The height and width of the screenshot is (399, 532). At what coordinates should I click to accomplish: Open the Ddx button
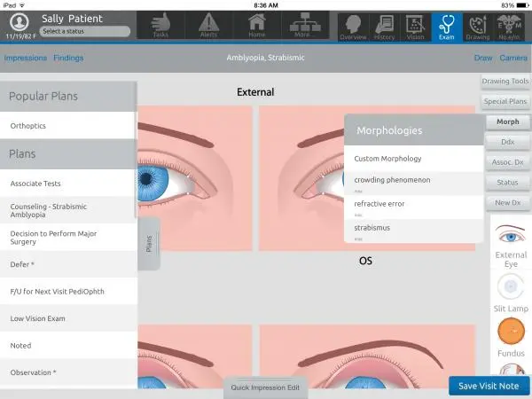click(507, 142)
